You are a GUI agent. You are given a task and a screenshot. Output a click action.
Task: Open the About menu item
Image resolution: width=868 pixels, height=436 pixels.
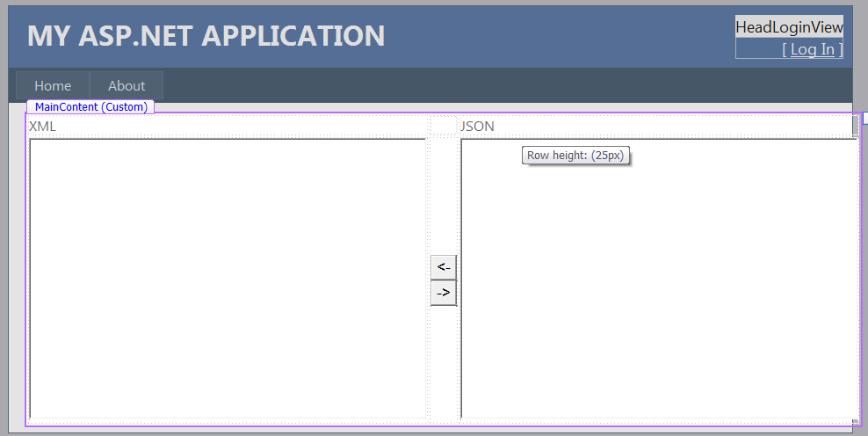point(127,86)
